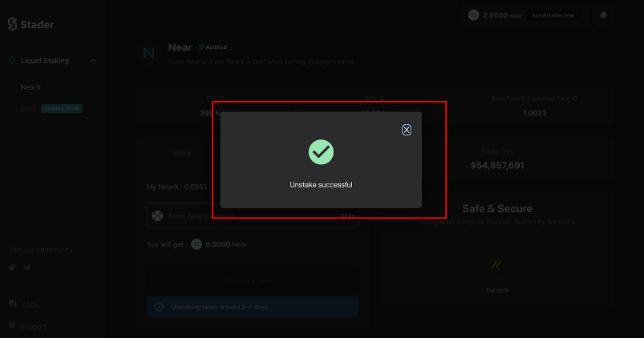Click the exchange rate info icon
Viewport: 644px width, 338px height.
pos(574,99)
